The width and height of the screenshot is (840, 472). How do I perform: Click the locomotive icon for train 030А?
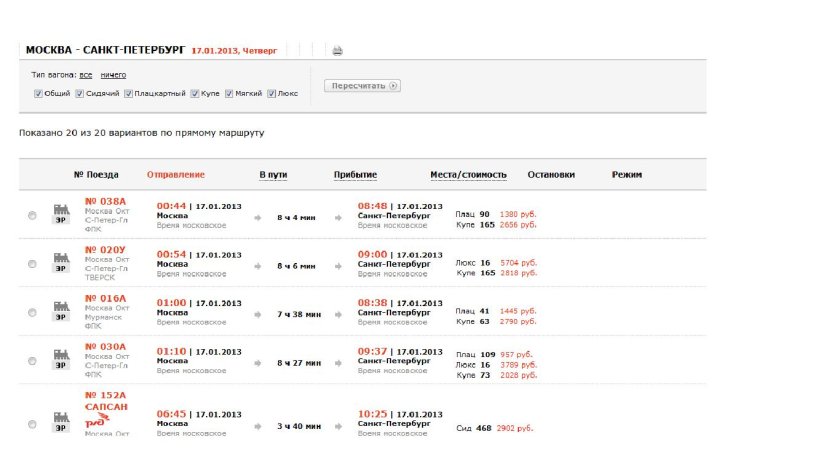(61, 359)
